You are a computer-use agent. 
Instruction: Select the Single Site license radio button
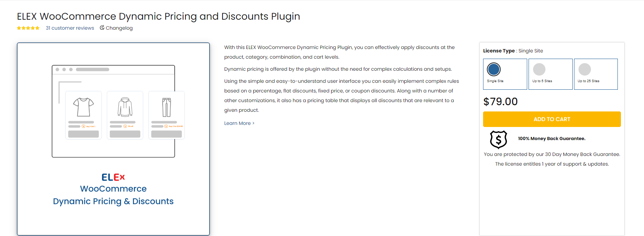point(493,69)
